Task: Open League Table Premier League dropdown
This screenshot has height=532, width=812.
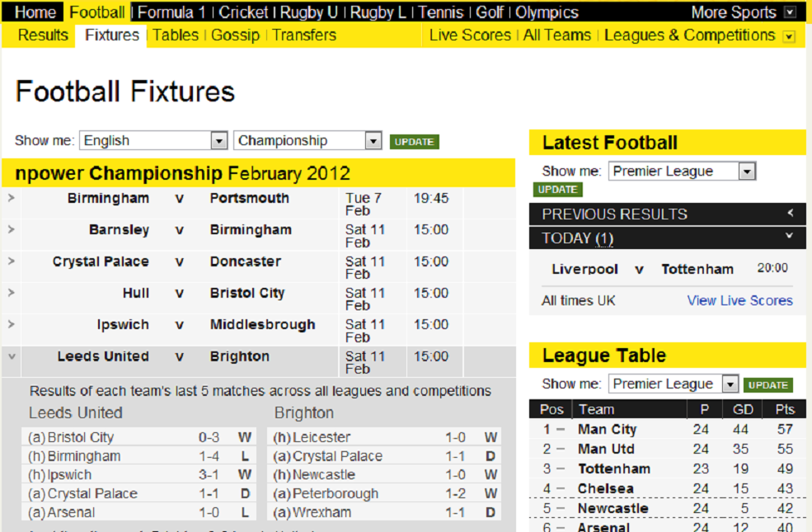Action: pos(674,384)
